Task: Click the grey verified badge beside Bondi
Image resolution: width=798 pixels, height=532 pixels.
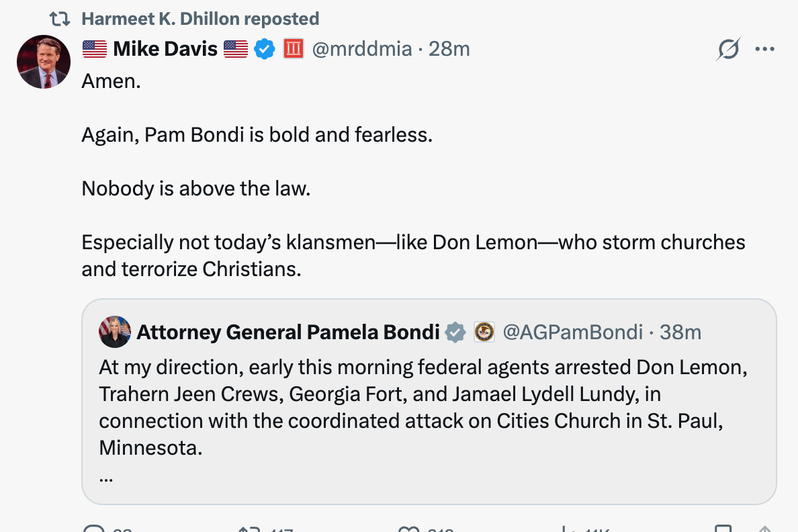Action: tap(455, 332)
